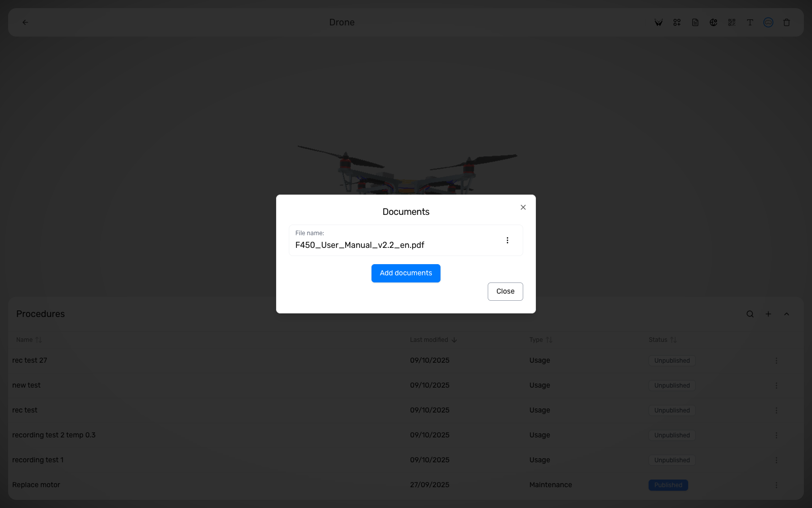The width and height of the screenshot is (812, 508).
Task: Click the Close button in Documents dialog
Action: pyautogui.click(x=505, y=292)
